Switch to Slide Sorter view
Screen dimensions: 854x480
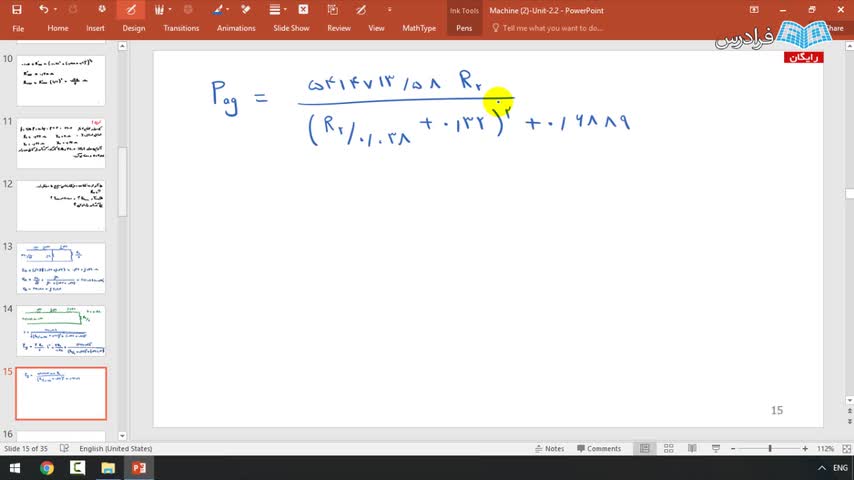[x=668, y=448]
